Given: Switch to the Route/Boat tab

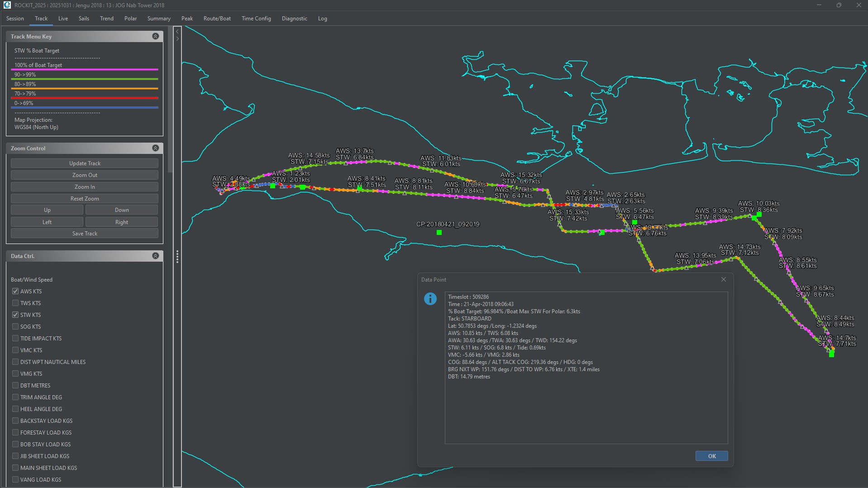Looking at the screenshot, I should click(x=217, y=19).
